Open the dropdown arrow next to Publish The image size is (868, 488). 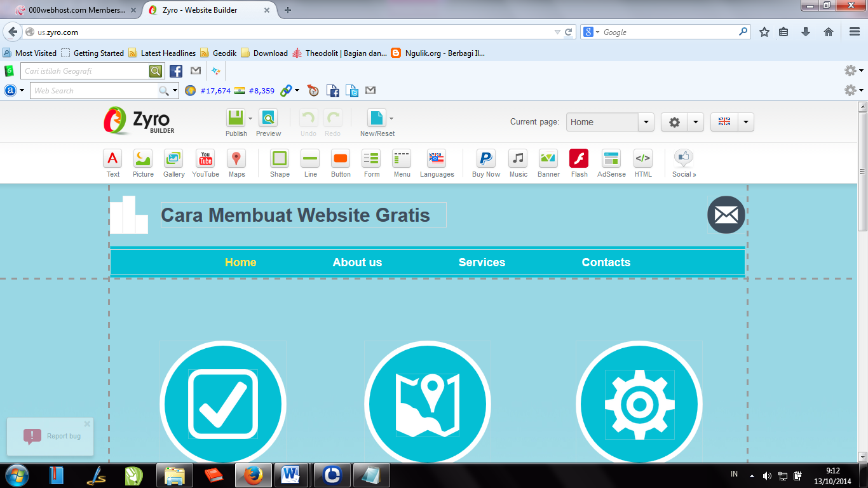click(250, 118)
